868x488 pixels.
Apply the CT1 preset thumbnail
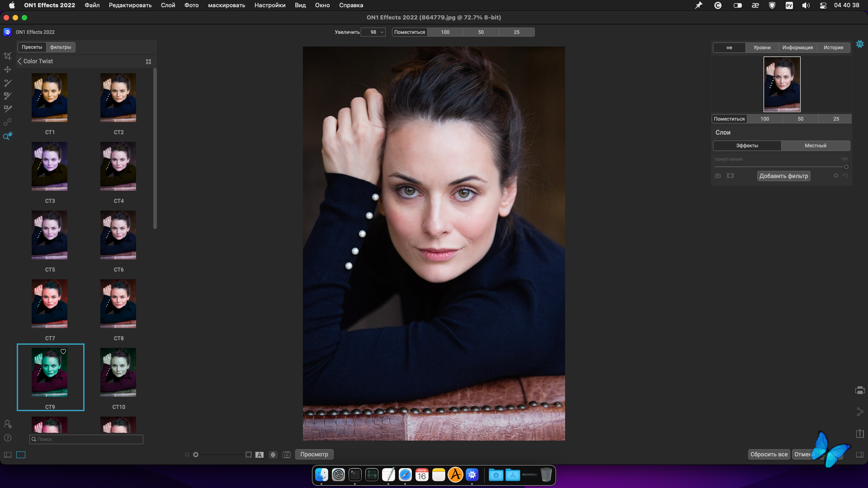tap(50, 98)
